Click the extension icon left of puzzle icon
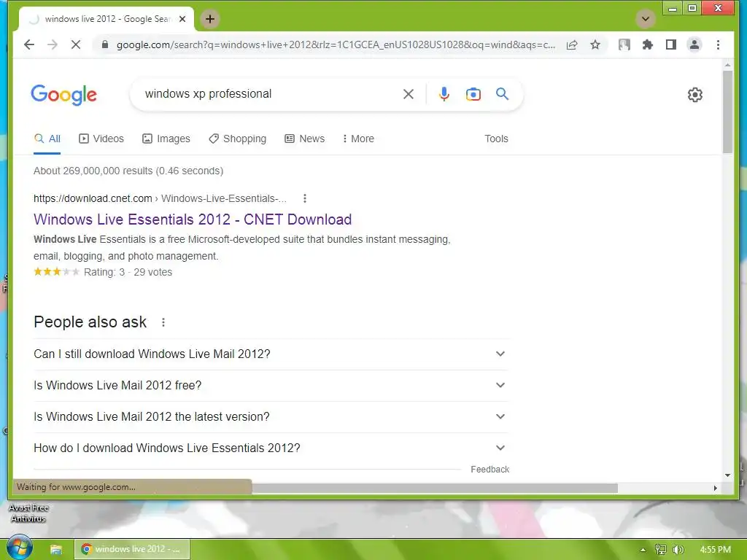The width and height of the screenshot is (747, 560). coord(624,44)
